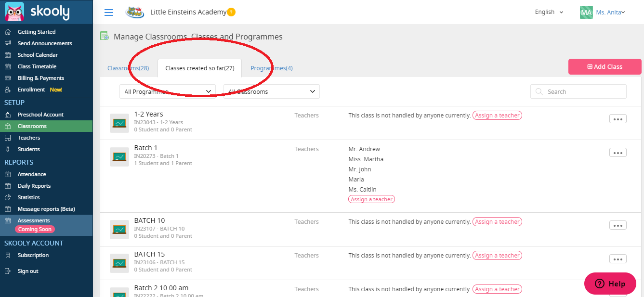
Task: Click teacher name Mr. john
Action: point(360,169)
